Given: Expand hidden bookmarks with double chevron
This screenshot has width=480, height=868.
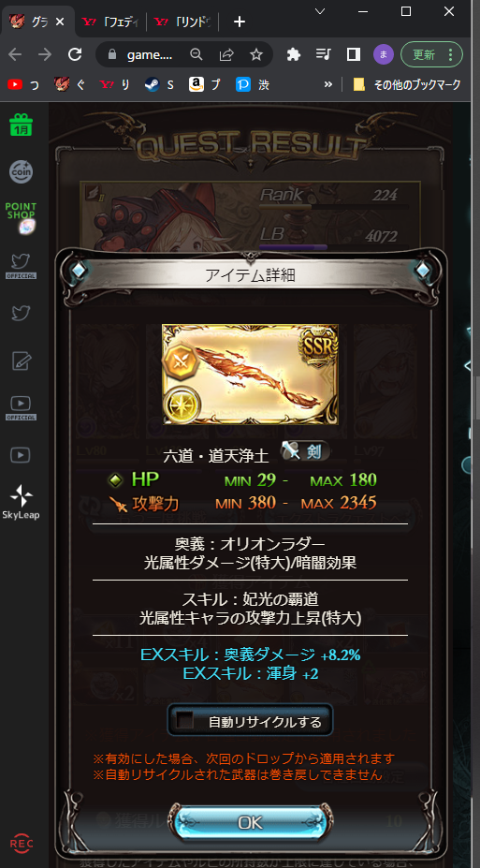Looking at the screenshot, I should tap(327, 84).
